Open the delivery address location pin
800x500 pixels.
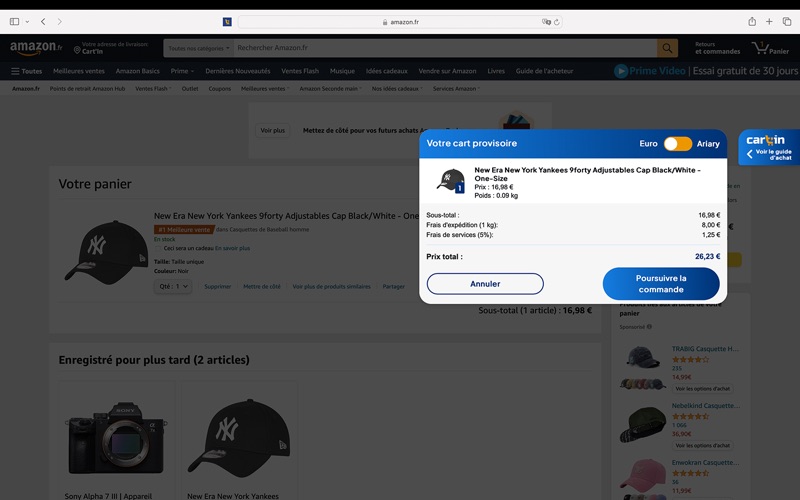77,50
